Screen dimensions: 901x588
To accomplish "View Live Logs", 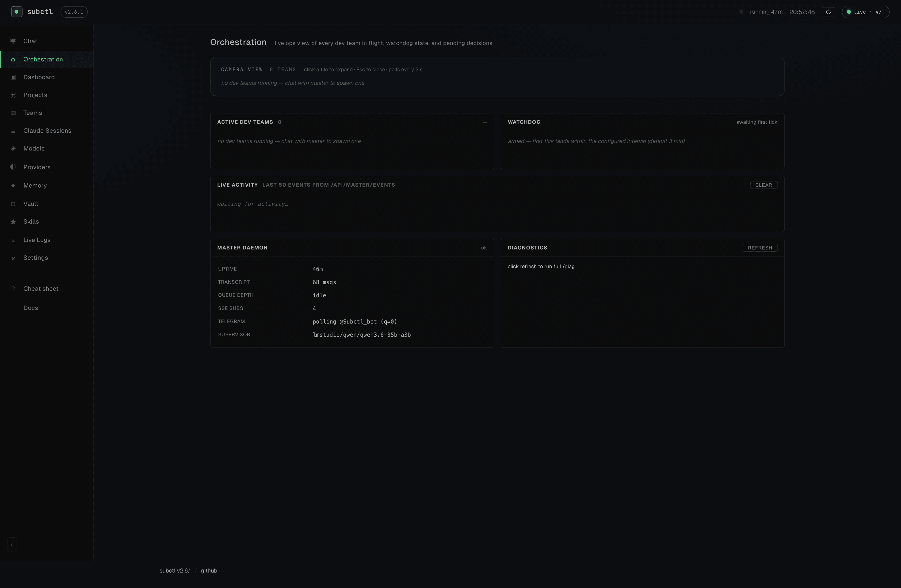I will (46, 240).
